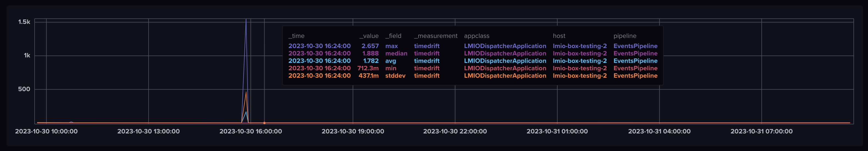Image resolution: width=868 pixels, height=151 pixels.
Task: Click the median field label in tooltip
Action: coord(396,53)
